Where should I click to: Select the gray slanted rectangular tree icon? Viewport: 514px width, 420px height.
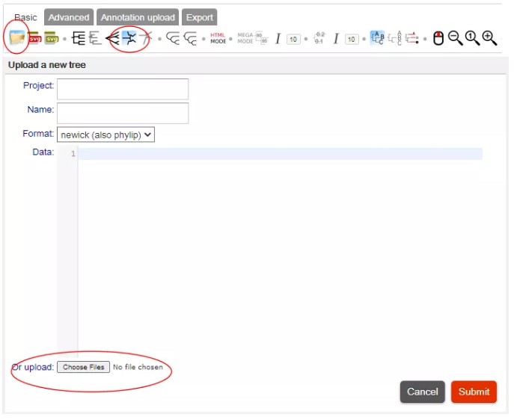95,38
